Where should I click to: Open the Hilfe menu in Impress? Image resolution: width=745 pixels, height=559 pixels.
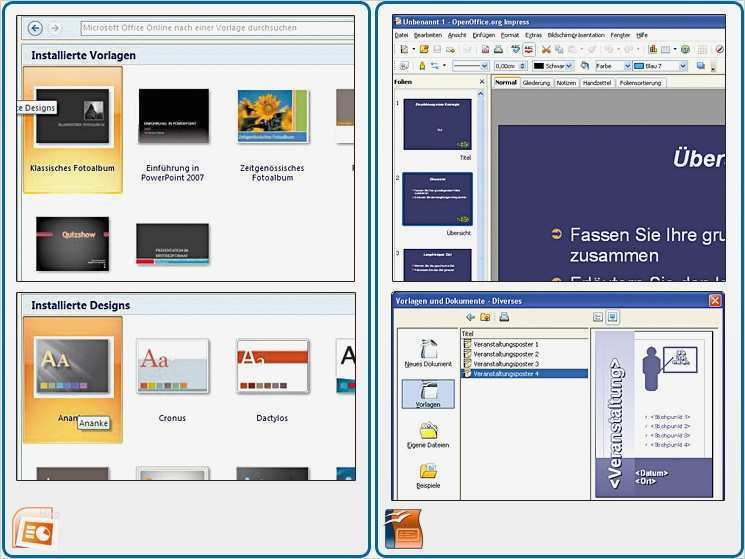642,35
